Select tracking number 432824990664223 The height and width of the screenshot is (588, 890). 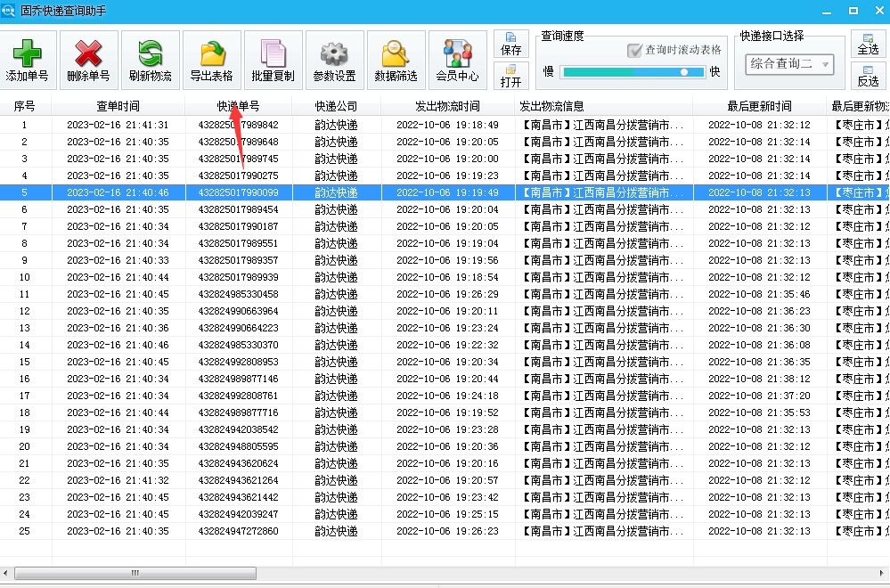[x=239, y=328]
